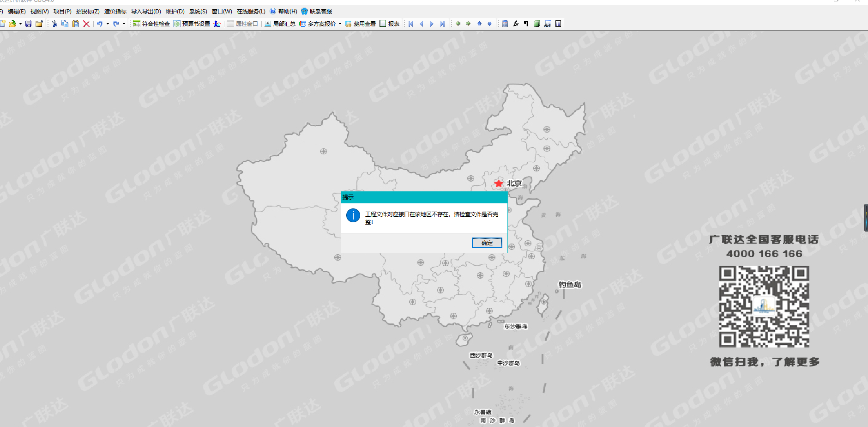Click the 西沙群岛 label on map

(x=481, y=355)
